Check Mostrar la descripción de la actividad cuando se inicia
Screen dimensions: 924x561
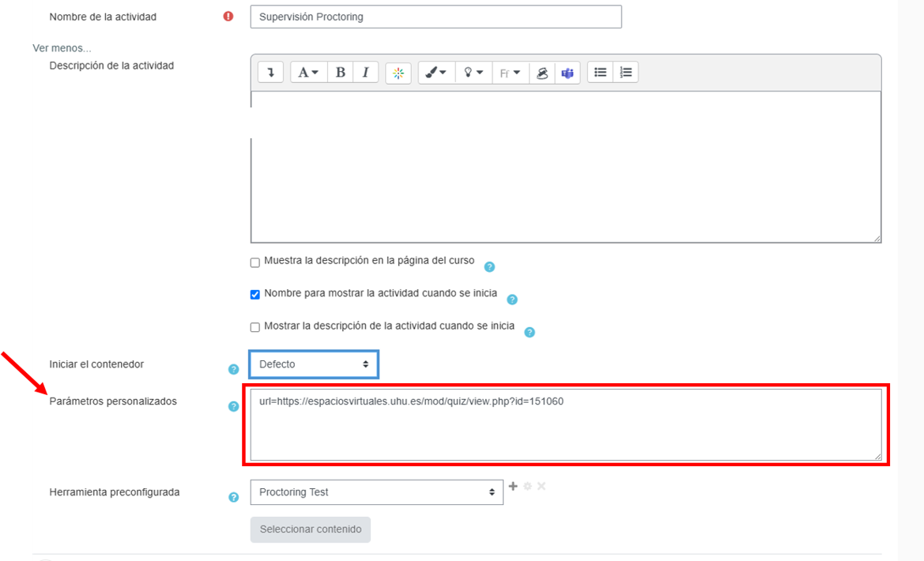(255, 327)
